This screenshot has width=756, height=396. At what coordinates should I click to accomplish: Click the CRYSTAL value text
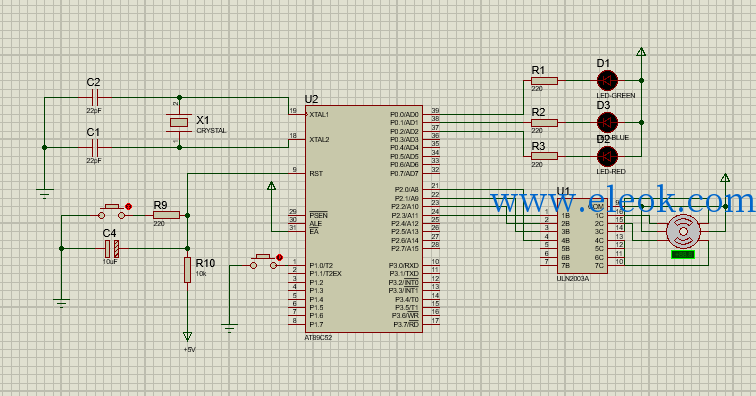(x=211, y=131)
